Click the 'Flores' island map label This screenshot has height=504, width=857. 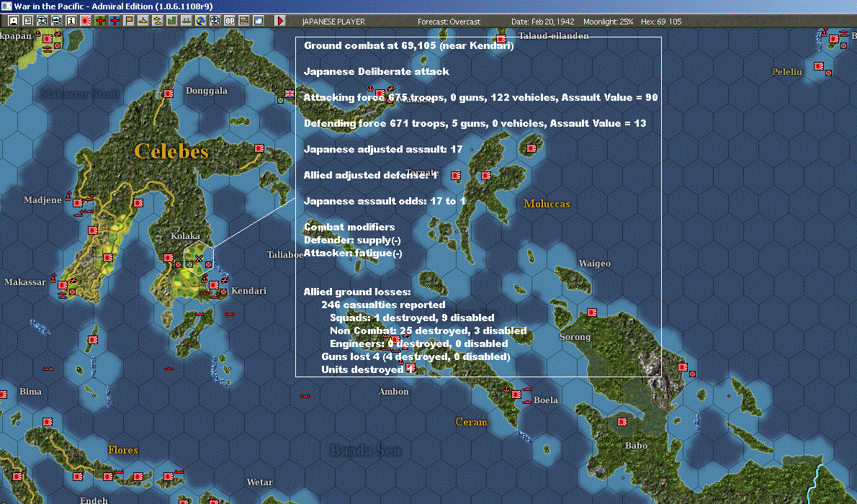[x=123, y=450]
